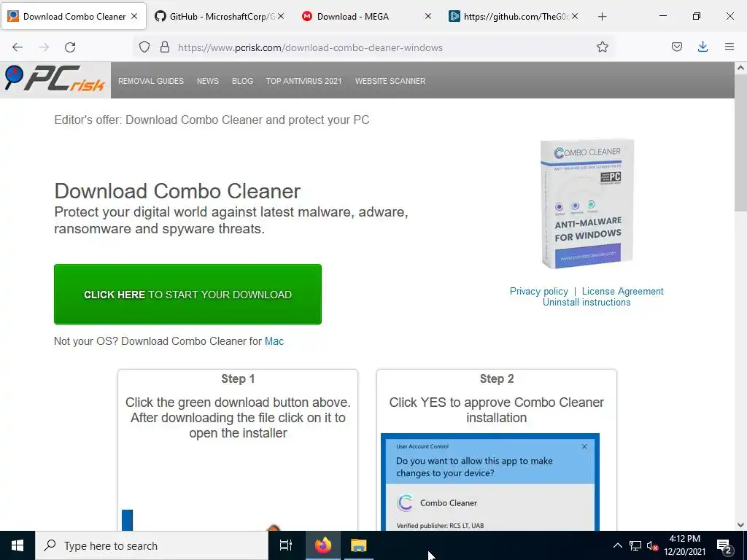
Task: Click the Step 2 heading
Action: (496, 379)
